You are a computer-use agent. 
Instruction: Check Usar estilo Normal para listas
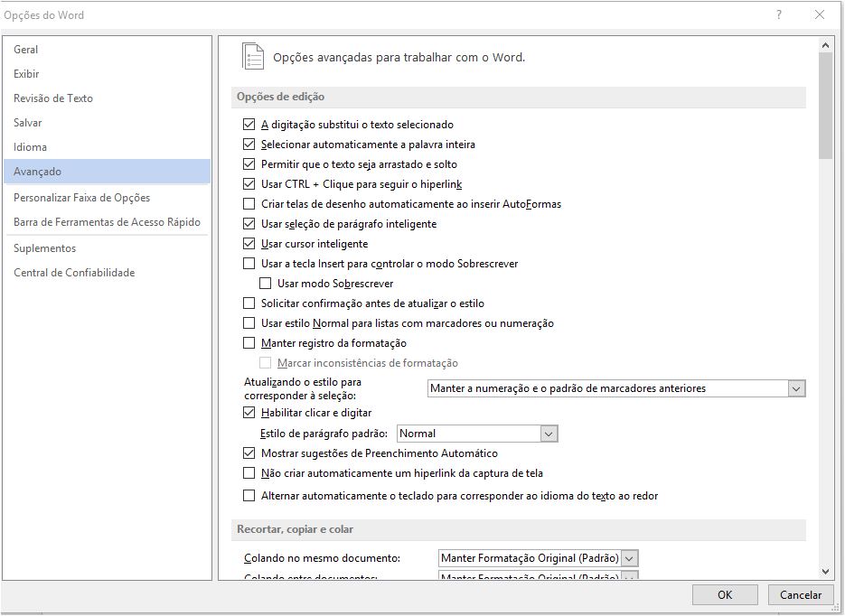(249, 323)
